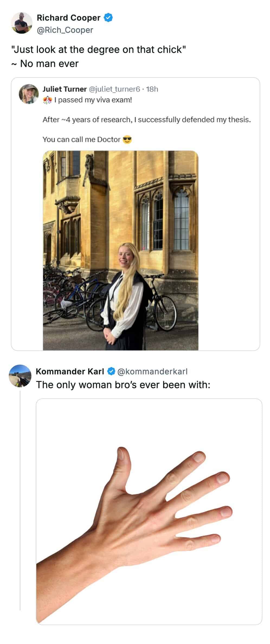
Task: Open the Juliet Turner name link
Action: (x=65, y=89)
